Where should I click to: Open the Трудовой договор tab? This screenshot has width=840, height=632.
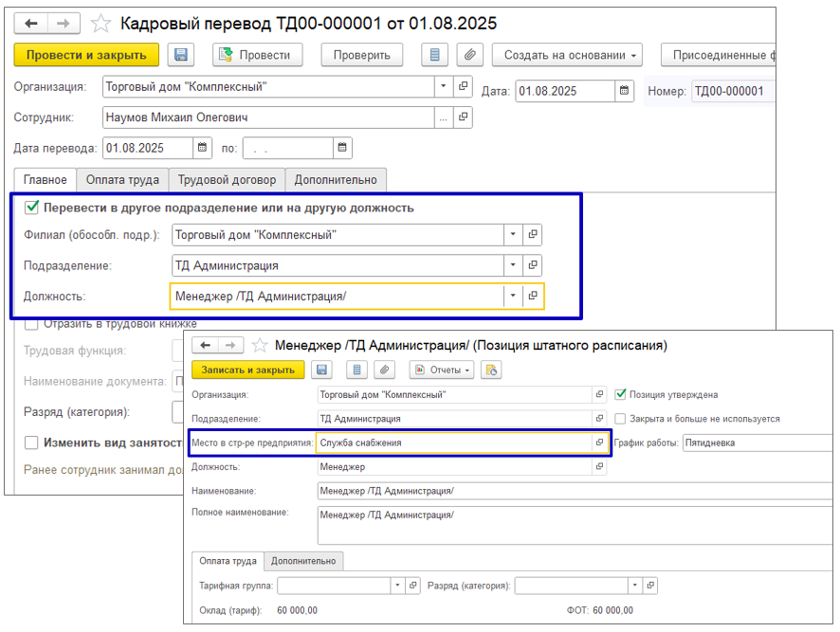point(228,179)
